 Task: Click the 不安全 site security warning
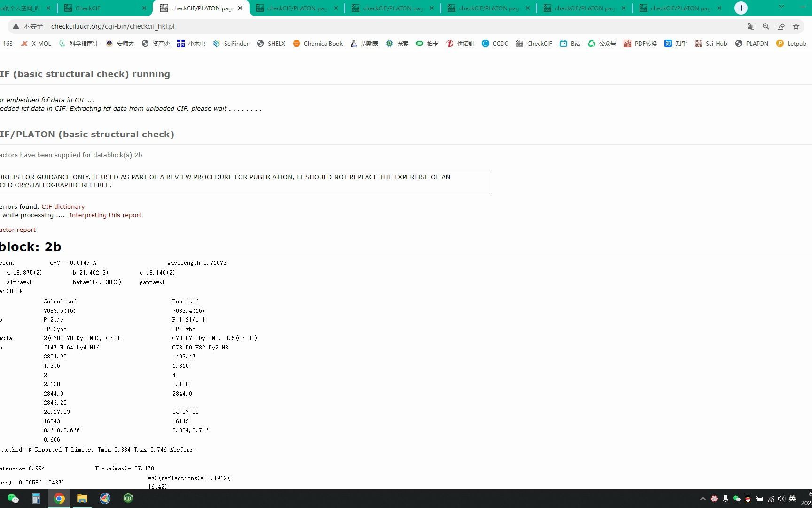(x=28, y=26)
